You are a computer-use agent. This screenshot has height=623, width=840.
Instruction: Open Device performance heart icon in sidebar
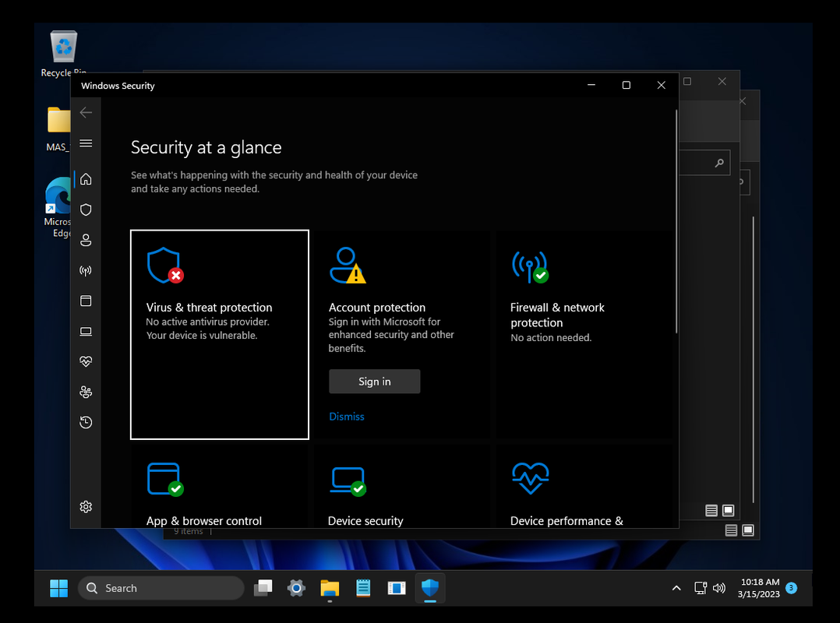click(x=86, y=362)
